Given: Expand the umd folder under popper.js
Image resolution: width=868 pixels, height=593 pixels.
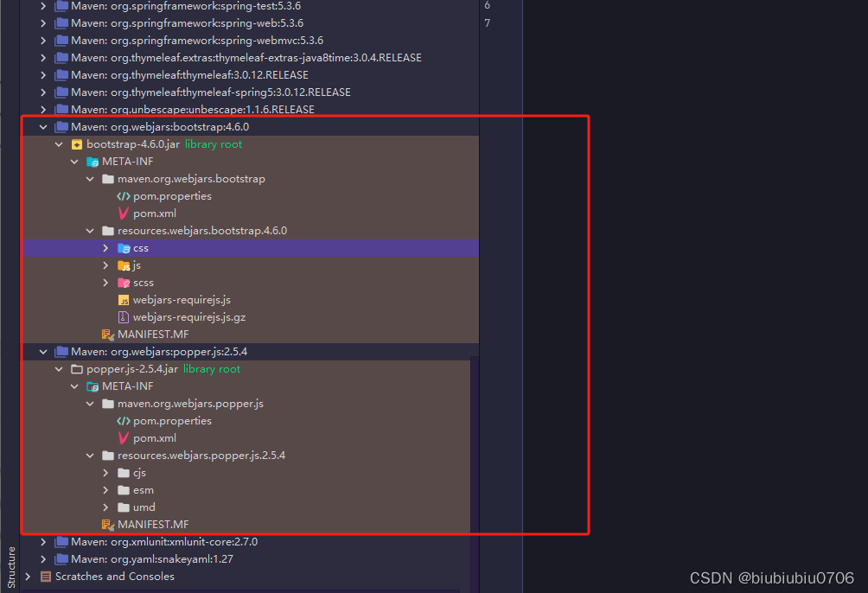Looking at the screenshot, I should [105, 507].
